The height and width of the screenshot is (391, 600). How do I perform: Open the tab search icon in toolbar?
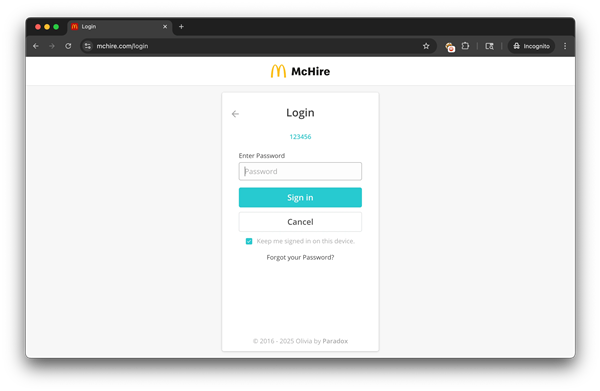click(x=489, y=46)
